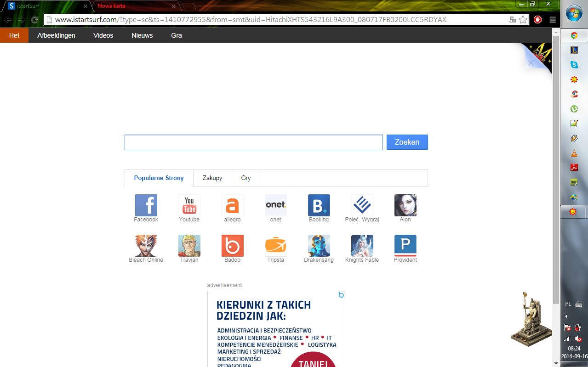The width and height of the screenshot is (588, 367).
Task: Open the Bleach Online game icon
Action: [x=146, y=245]
